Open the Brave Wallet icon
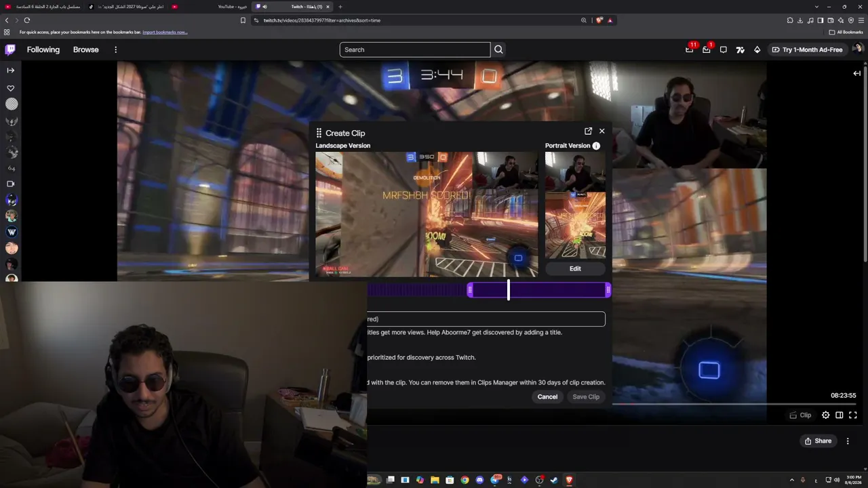 (831, 20)
